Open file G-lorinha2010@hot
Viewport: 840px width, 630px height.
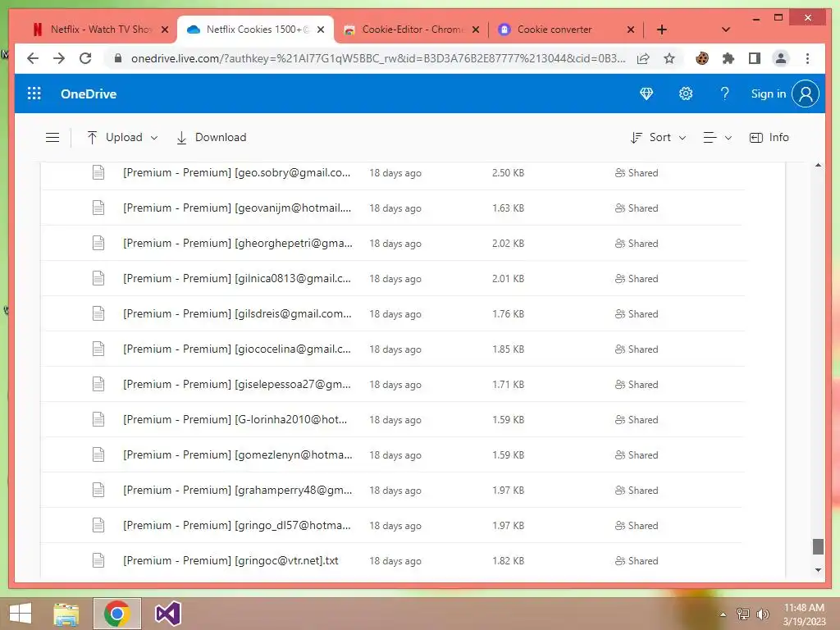pos(235,419)
